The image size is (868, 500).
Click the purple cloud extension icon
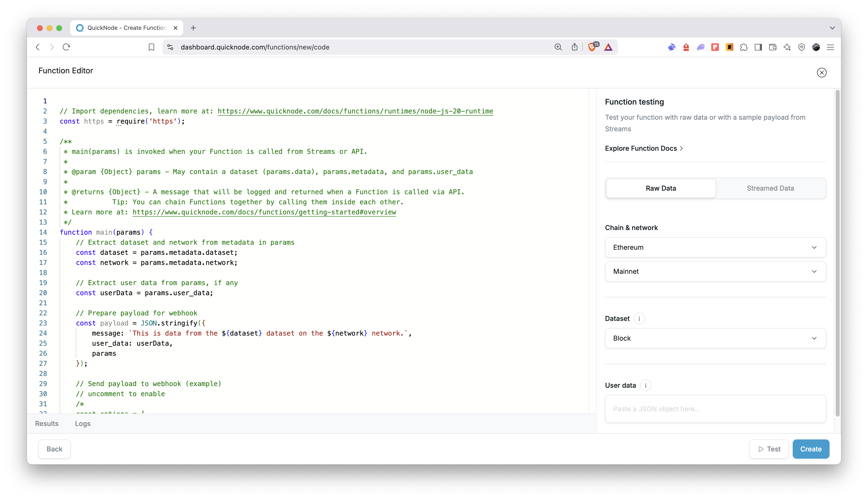(700, 47)
